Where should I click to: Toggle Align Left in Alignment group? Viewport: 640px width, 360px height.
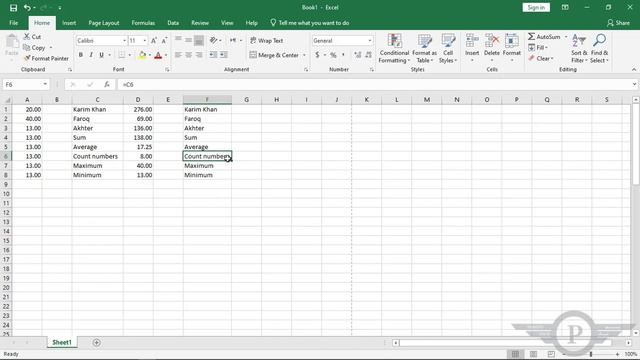(178, 55)
